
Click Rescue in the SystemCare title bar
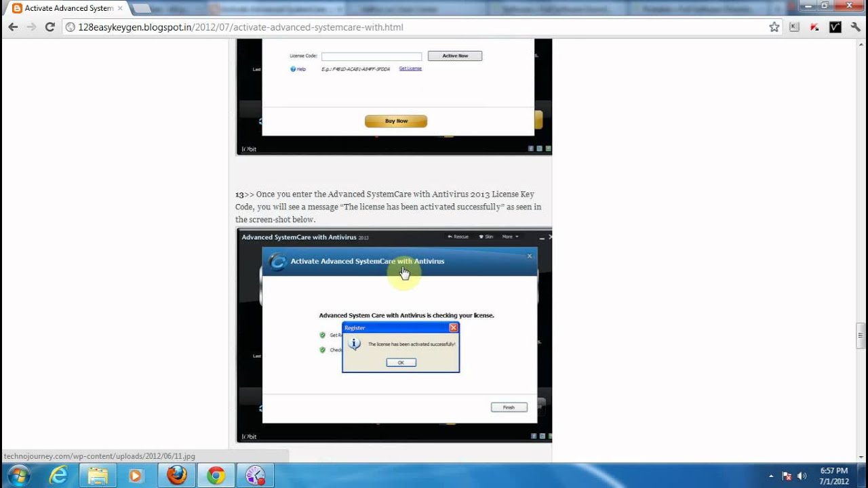[458, 237]
